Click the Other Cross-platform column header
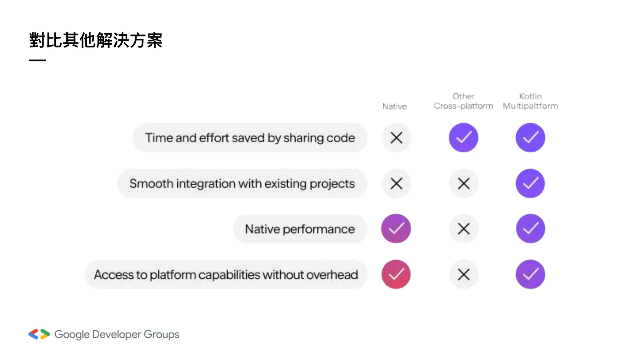The image size is (644, 362). [464, 101]
